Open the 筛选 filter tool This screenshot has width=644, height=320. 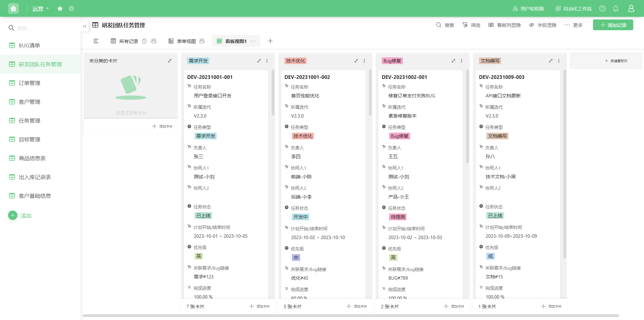[471, 25]
